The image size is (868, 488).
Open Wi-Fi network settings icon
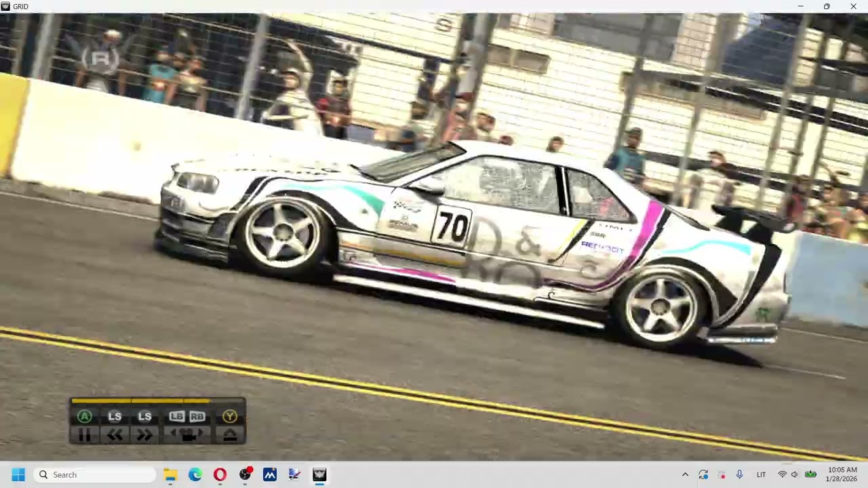(783, 474)
